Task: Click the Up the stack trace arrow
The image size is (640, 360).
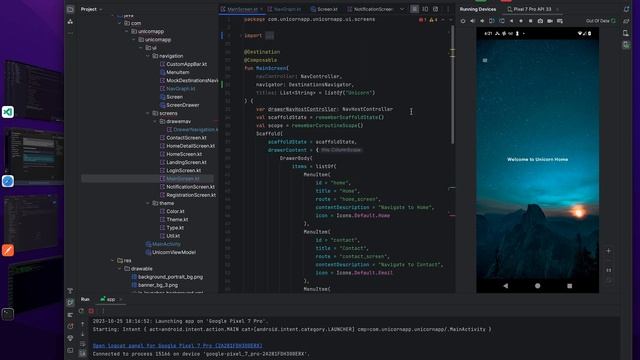Action: (x=83, y=324)
